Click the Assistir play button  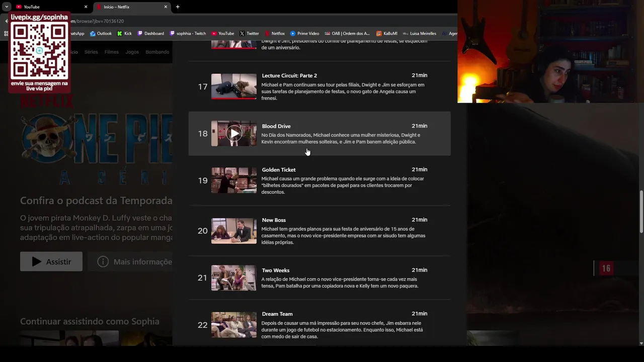pyautogui.click(x=51, y=261)
